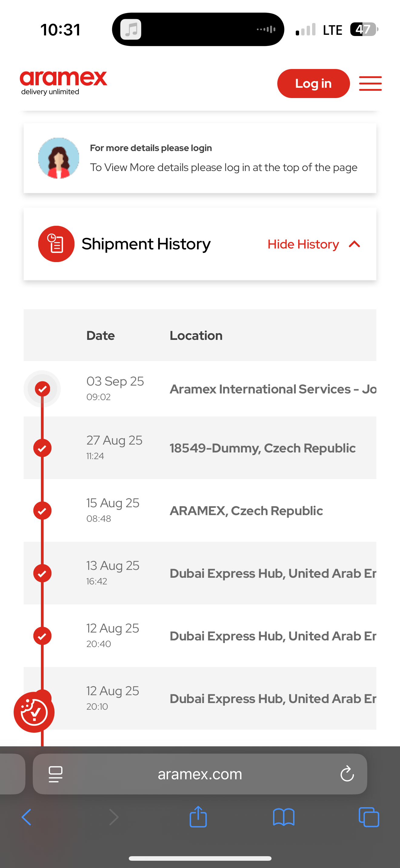
Task: Open the 18549-Dummy, Czech Republic row
Action: pos(200,448)
